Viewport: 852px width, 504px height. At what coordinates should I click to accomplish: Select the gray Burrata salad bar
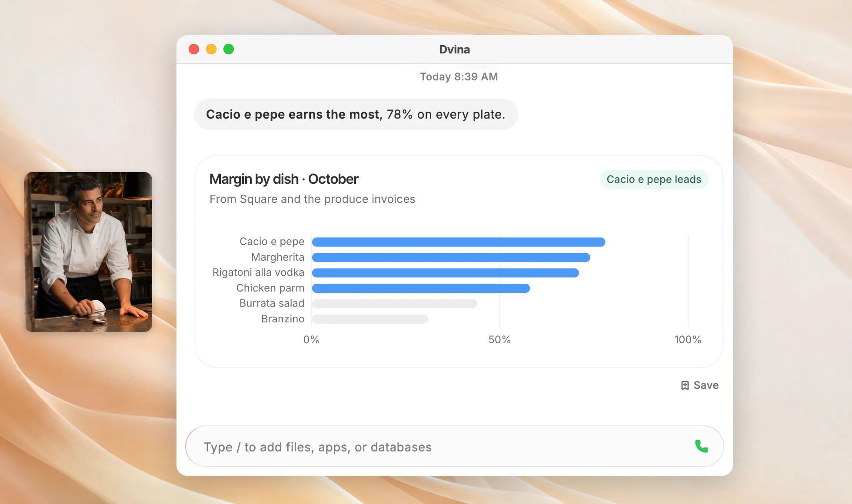pyautogui.click(x=395, y=304)
